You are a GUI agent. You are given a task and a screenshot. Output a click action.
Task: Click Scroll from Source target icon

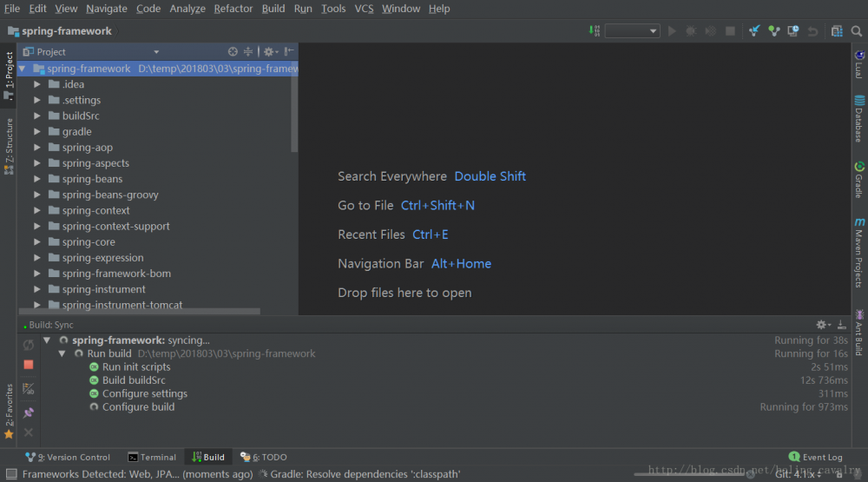[x=233, y=51]
